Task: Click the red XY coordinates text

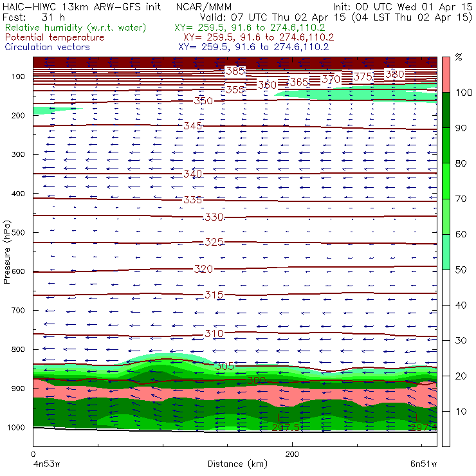Action: click(259, 38)
